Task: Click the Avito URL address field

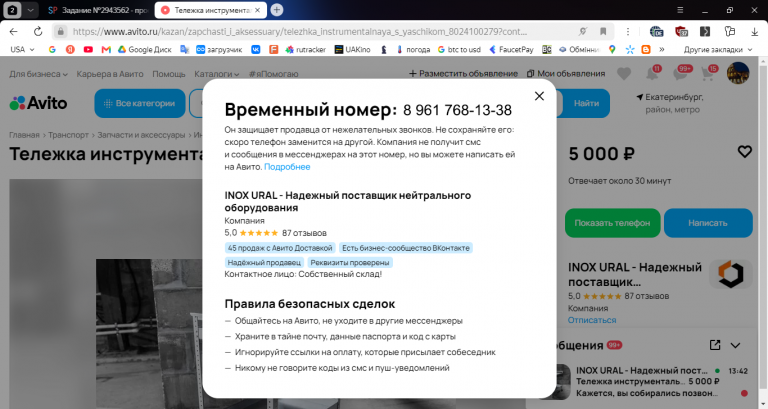Action: pyautogui.click(x=300, y=32)
